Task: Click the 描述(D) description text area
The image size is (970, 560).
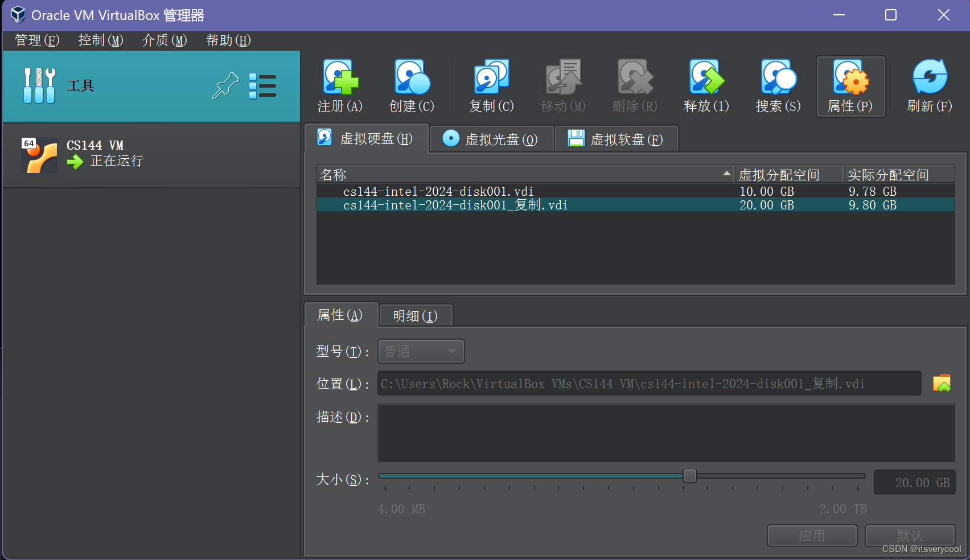Action: 666,433
